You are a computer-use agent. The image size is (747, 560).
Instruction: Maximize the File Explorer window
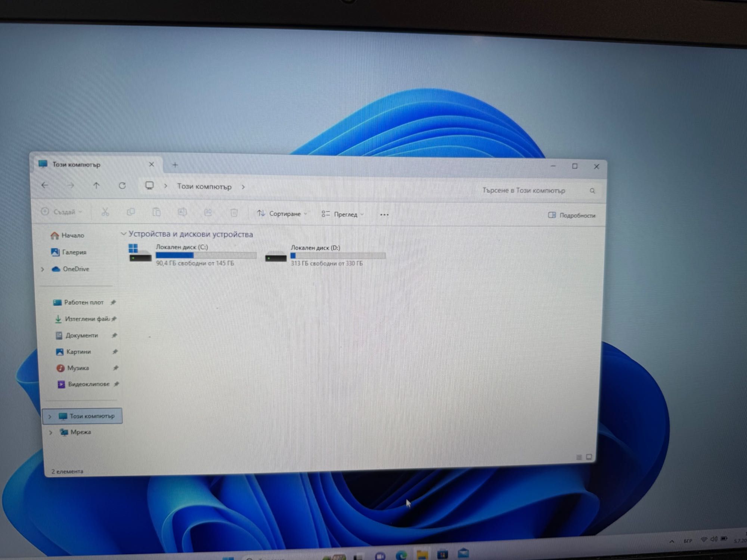575,166
